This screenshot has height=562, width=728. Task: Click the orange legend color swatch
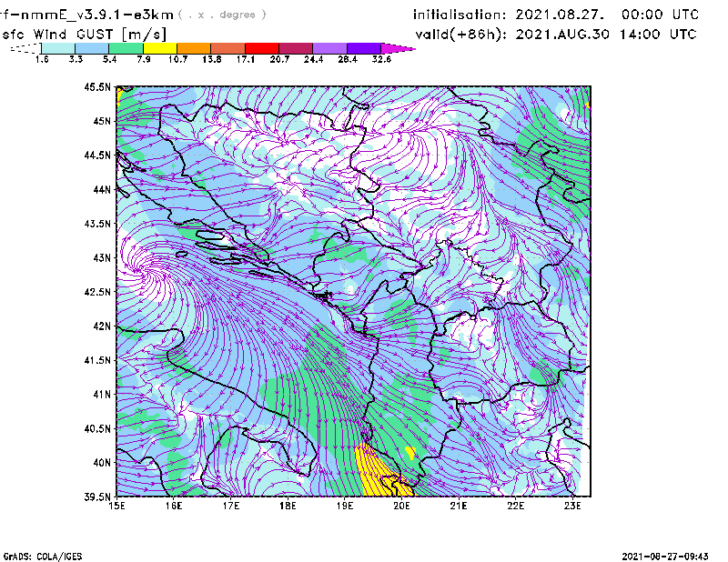pos(194,48)
